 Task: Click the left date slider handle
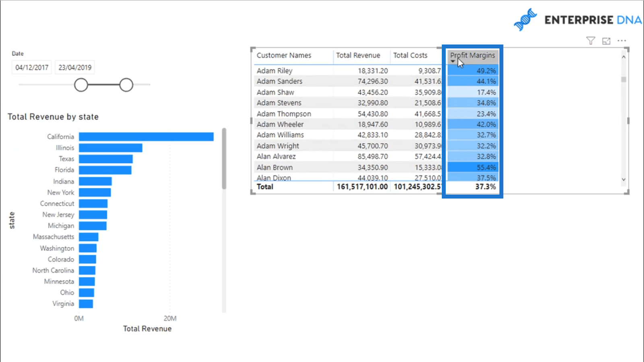[81, 85]
